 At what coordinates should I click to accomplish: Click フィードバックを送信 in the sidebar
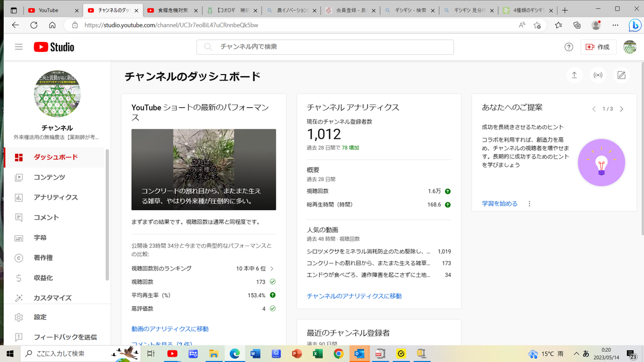[x=54, y=337]
